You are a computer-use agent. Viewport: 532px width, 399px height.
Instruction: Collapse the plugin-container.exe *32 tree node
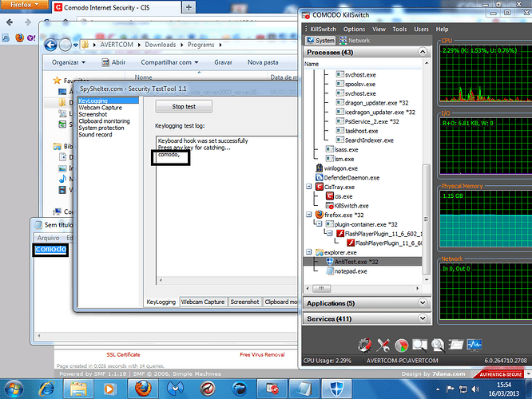pos(319,223)
